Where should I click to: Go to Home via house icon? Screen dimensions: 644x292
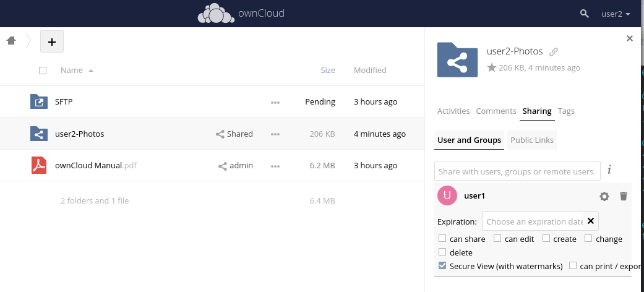(x=11, y=40)
